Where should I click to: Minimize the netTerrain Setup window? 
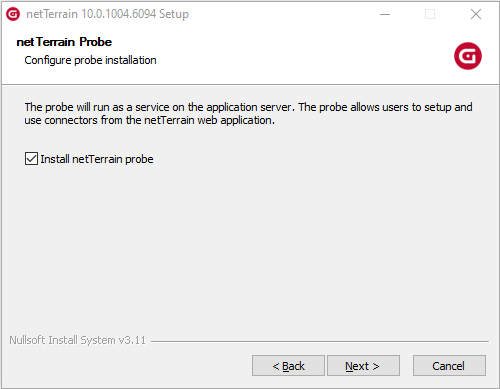385,14
